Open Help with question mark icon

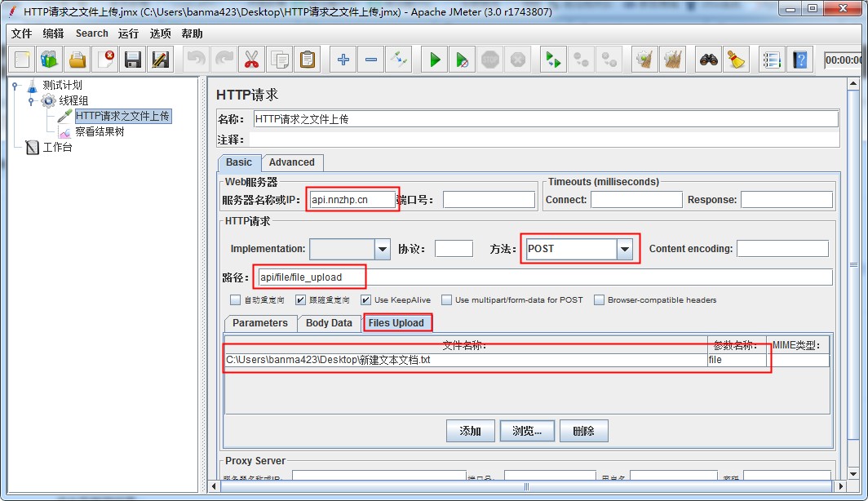(800, 60)
